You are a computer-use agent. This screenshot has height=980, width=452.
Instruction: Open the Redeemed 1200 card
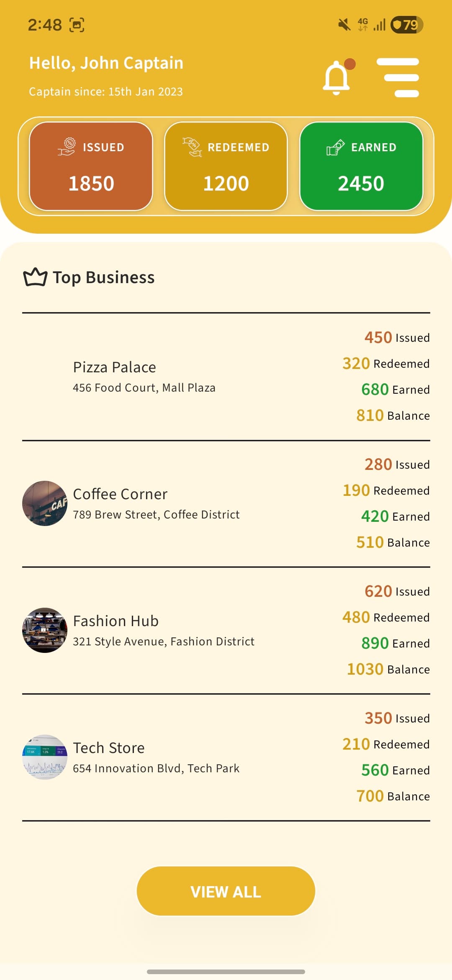click(226, 166)
